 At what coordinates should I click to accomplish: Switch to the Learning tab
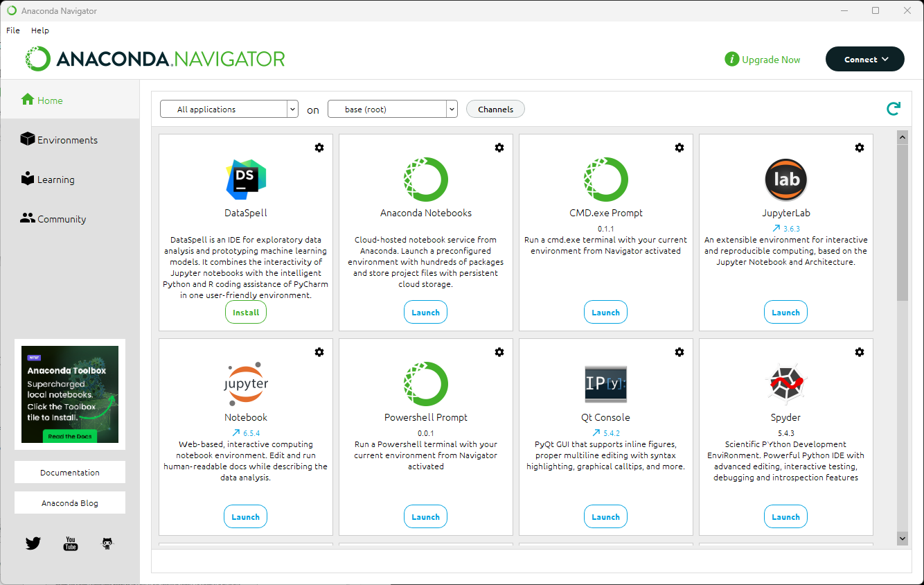[70, 179]
